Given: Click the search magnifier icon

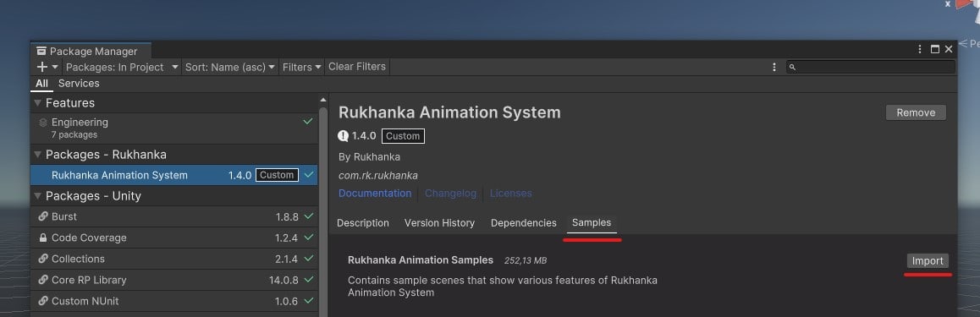Looking at the screenshot, I should tap(792, 68).
